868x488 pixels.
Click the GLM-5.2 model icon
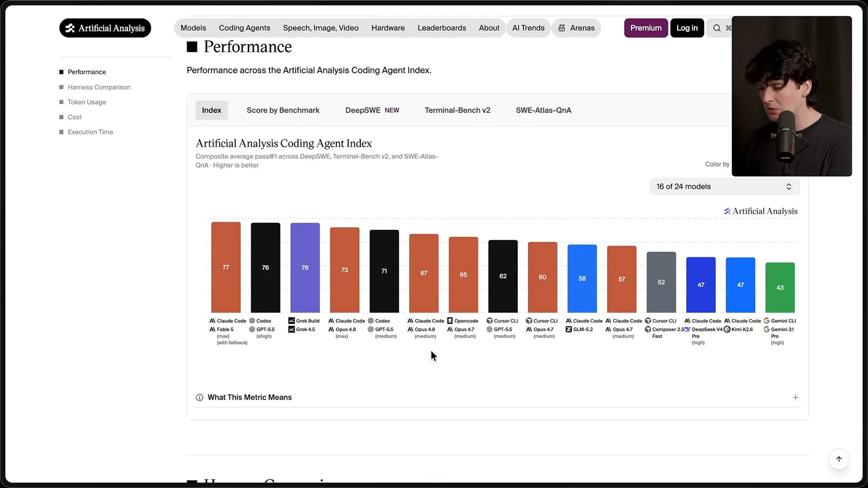point(569,329)
